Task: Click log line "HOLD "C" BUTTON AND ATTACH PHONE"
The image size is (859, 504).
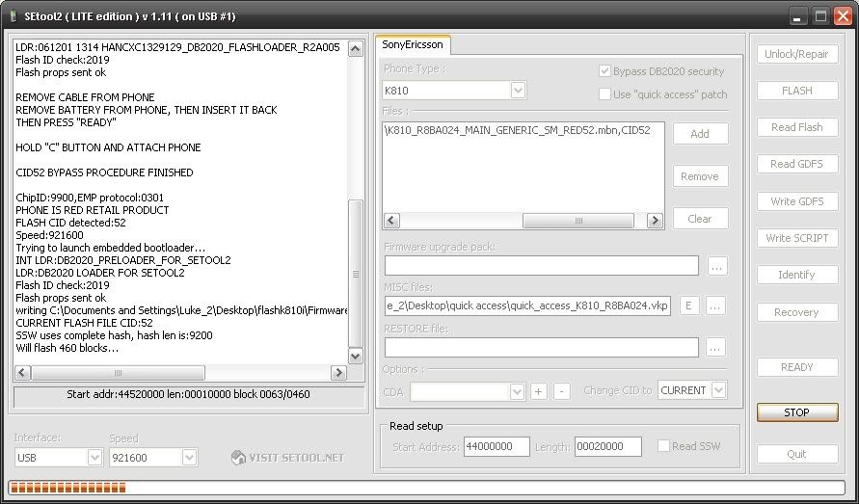Action: pos(108,147)
